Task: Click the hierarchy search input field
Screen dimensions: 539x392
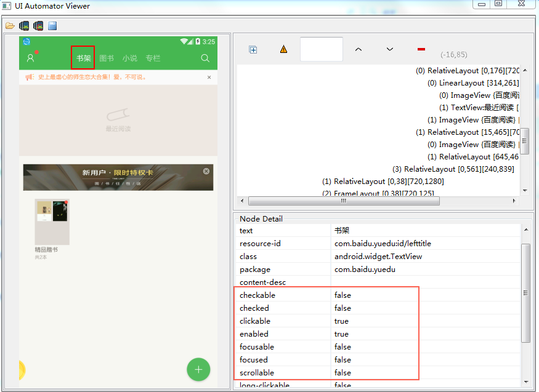Action: tap(321, 49)
